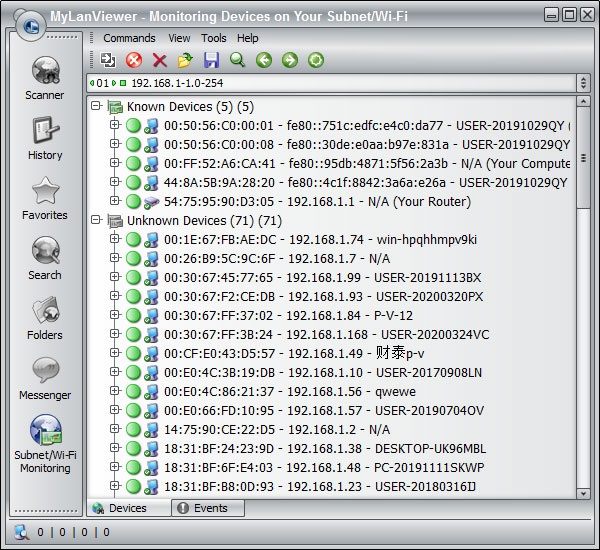This screenshot has height=550, width=600.
Task: Click the first toolbar icon showing a page with an arrow
Action: 108,60
